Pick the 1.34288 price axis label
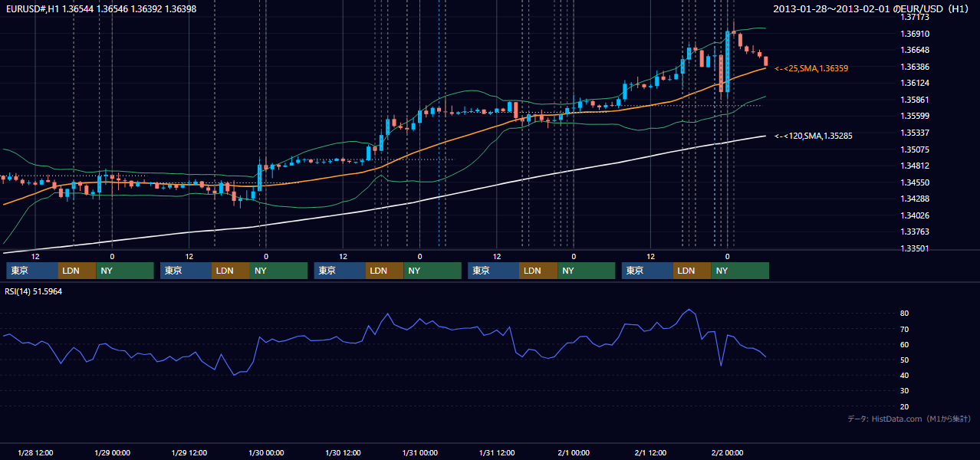The width and height of the screenshot is (980, 460). (x=916, y=199)
